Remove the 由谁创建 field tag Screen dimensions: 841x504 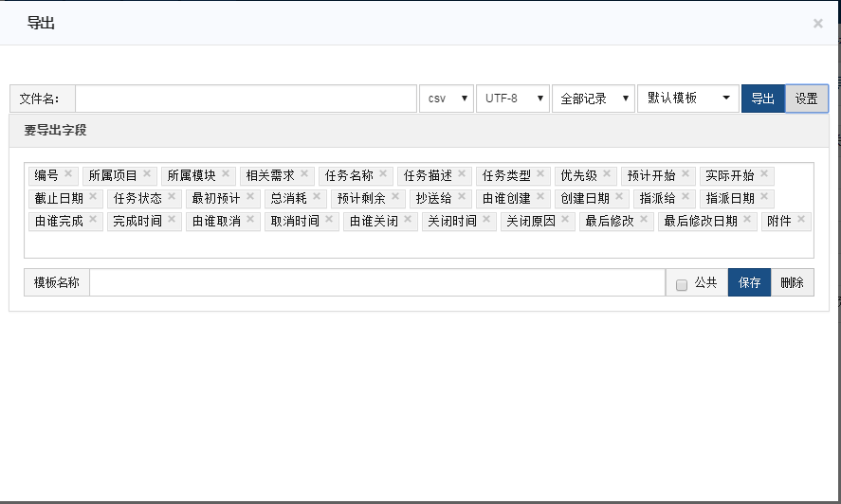point(540,196)
